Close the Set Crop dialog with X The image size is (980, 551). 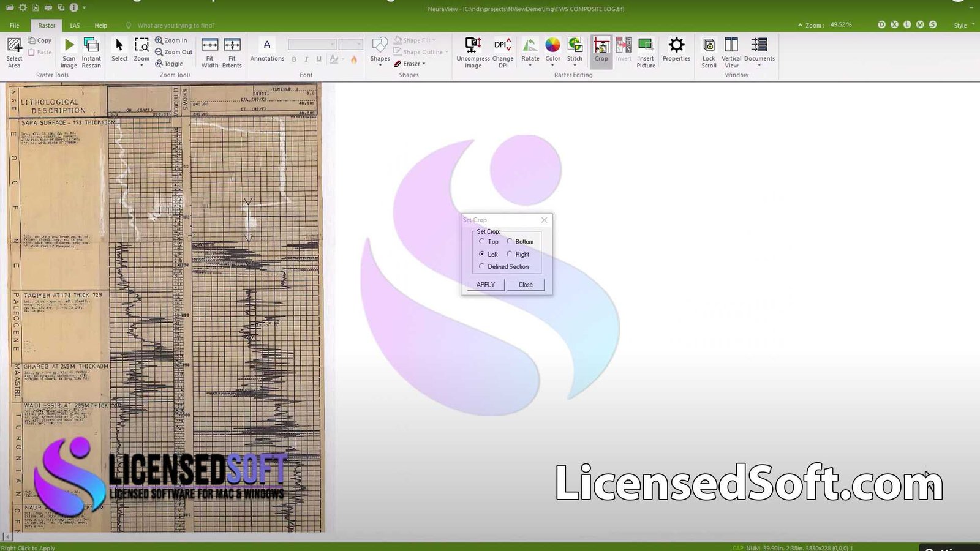[544, 220]
